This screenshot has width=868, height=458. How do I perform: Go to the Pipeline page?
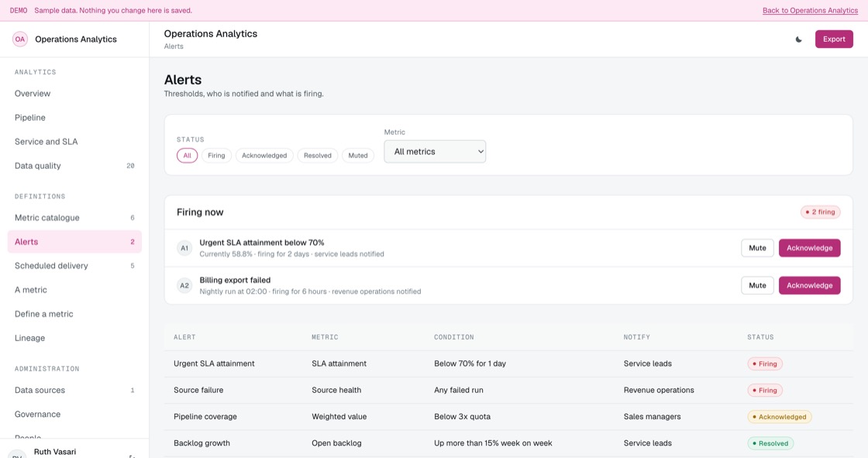click(x=74, y=118)
